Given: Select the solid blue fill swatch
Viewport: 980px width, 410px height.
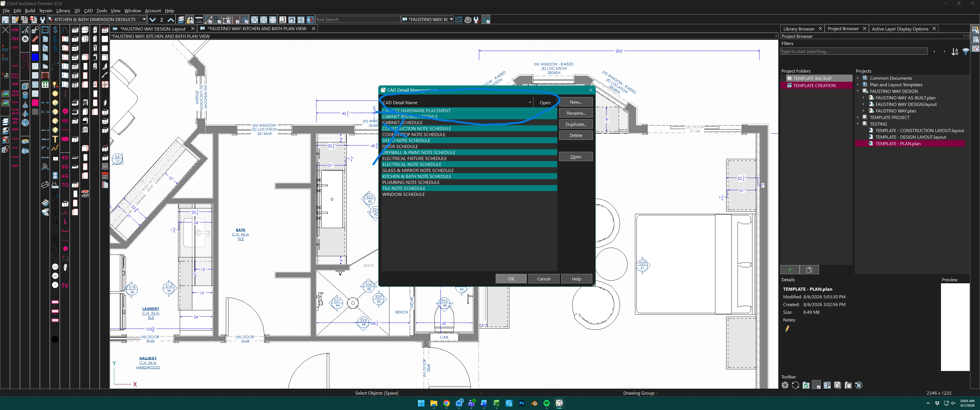Looking at the screenshot, I should coord(35,57).
